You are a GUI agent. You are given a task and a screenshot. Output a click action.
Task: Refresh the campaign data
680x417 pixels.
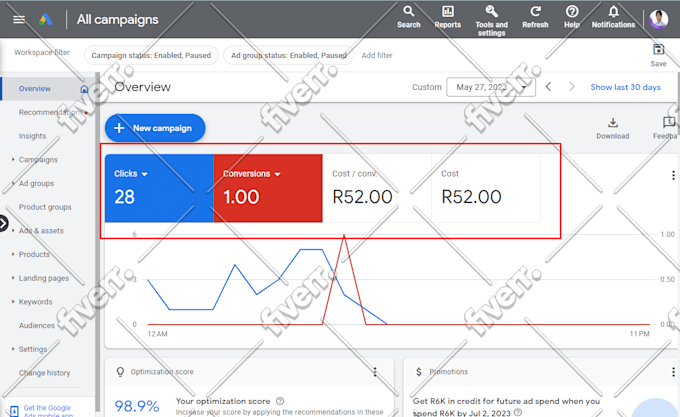pyautogui.click(x=535, y=17)
